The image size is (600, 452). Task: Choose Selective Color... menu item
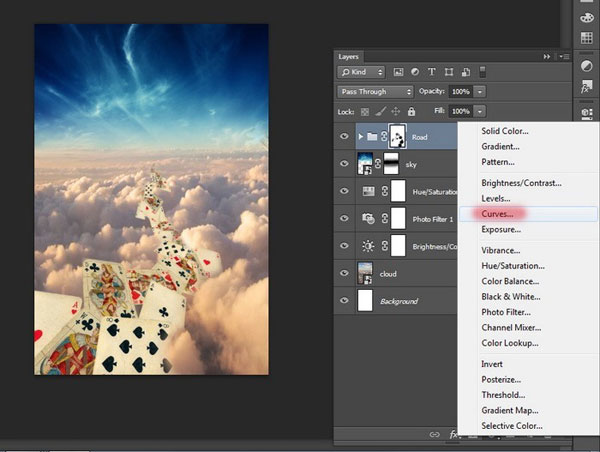click(512, 426)
